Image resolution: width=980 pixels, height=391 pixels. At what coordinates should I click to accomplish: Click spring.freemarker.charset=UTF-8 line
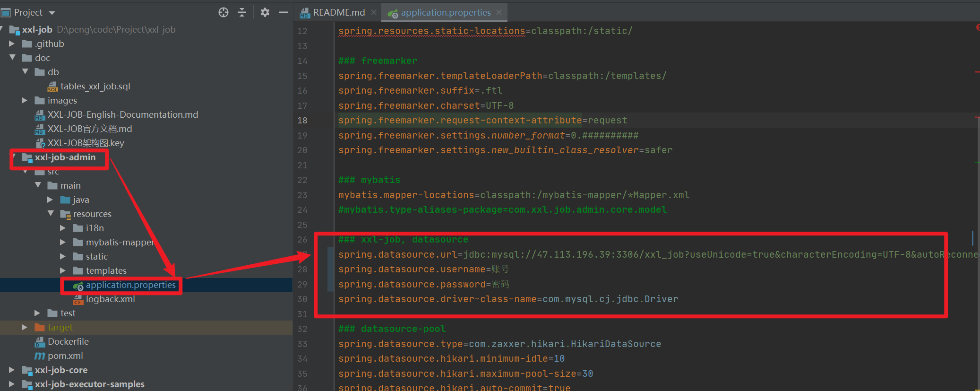(x=426, y=105)
